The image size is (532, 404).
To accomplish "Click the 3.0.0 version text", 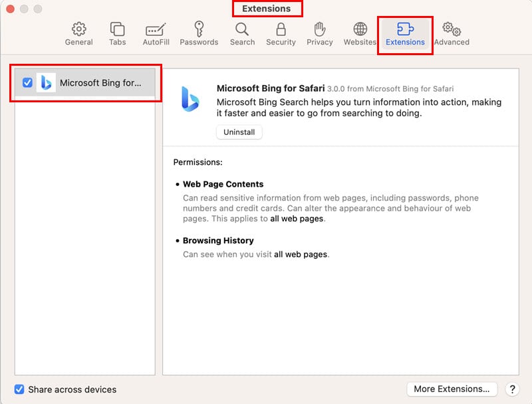I will 336,89.
